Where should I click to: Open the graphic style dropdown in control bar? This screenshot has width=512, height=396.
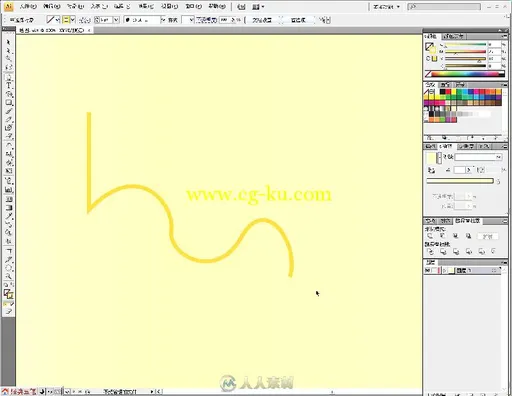click(x=191, y=20)
